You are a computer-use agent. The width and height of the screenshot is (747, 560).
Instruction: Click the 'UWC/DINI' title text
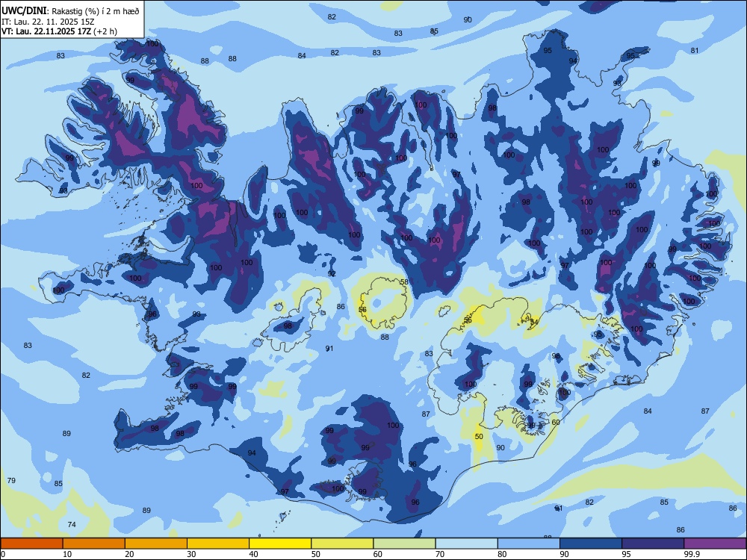24,11
